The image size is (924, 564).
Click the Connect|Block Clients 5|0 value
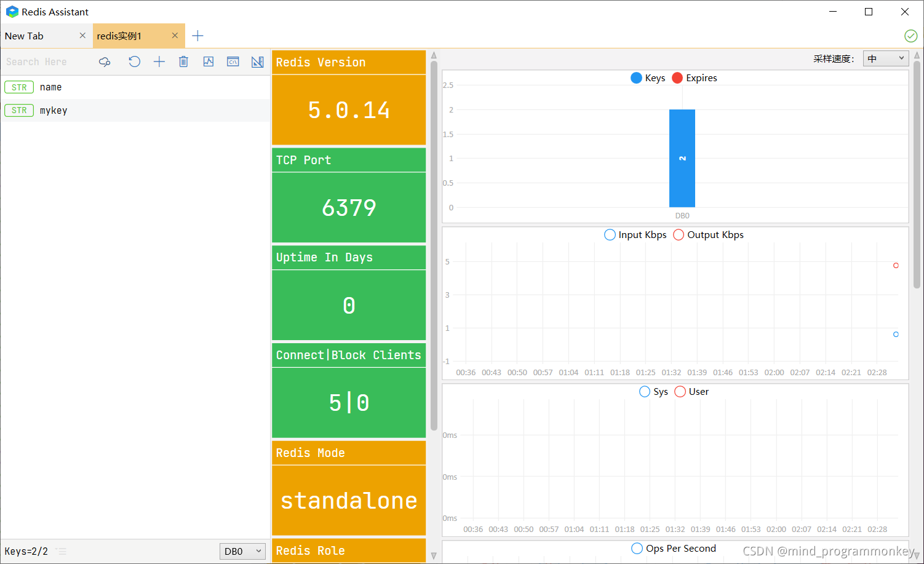click(x=349, y=403)
